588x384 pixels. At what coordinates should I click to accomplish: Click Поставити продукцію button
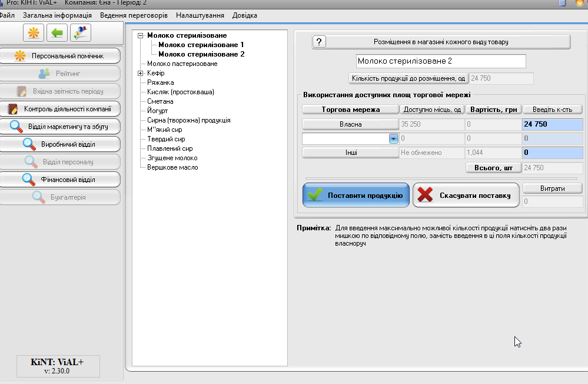pyautogui.click(x=356, y=195)
